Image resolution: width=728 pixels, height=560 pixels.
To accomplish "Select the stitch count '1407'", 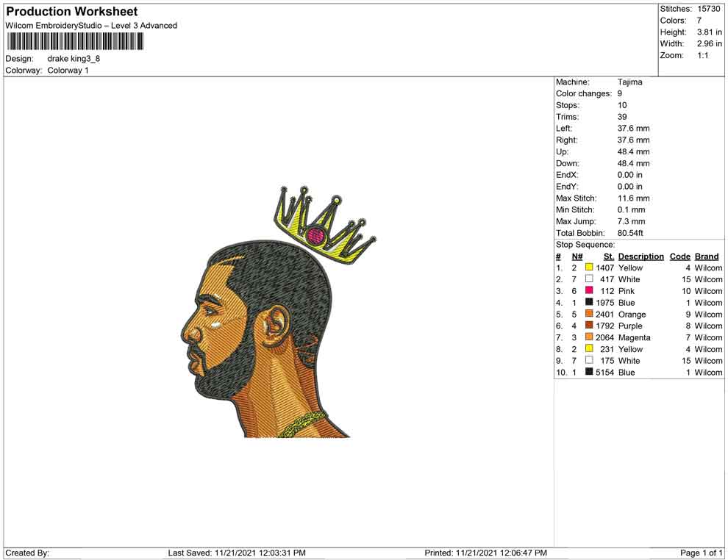I will click(605, 268).
